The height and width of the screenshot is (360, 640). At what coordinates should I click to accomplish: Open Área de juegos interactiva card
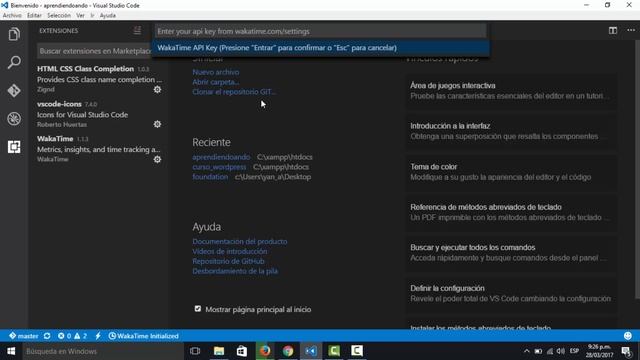[x=511, y=91]
